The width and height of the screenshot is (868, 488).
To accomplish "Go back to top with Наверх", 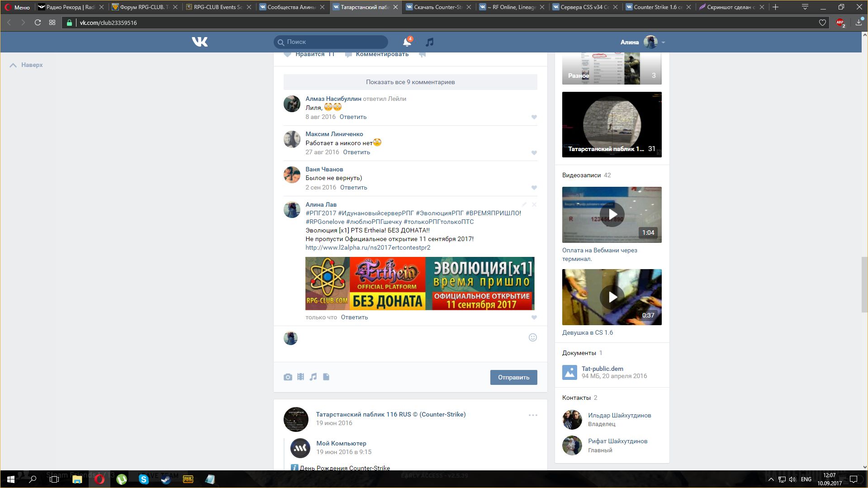I will pos(26,65).
